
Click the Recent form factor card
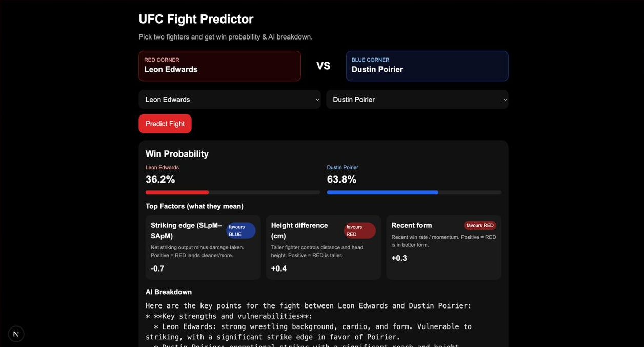tap(444, 247)
